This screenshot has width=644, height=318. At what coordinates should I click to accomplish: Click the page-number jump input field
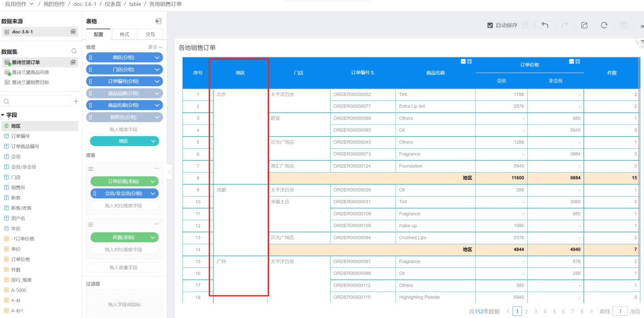620,311
